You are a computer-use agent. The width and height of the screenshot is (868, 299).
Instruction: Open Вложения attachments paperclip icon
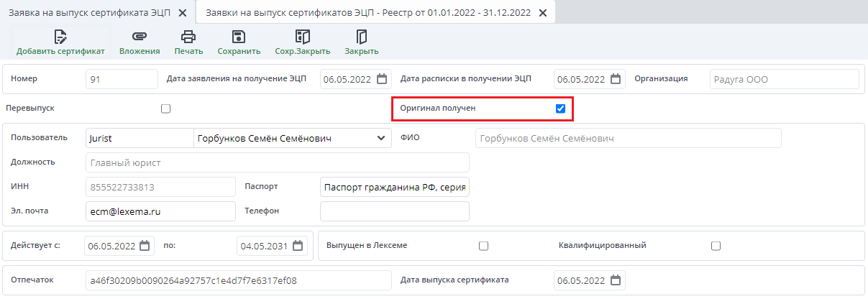tap(140, 37)
